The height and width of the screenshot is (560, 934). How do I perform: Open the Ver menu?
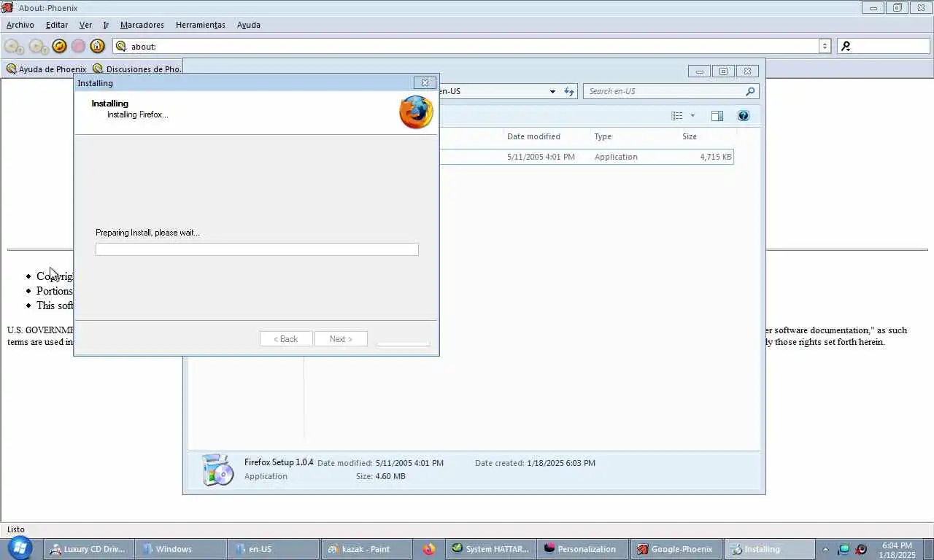click(x=85, y=25)
